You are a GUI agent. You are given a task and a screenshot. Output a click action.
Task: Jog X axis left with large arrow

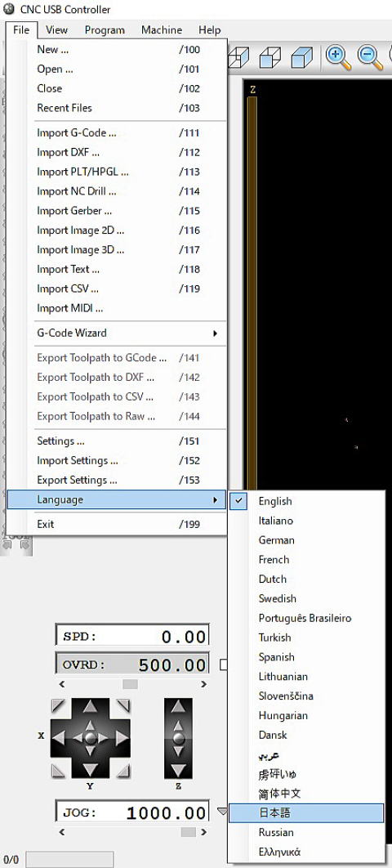pos(60,738)
